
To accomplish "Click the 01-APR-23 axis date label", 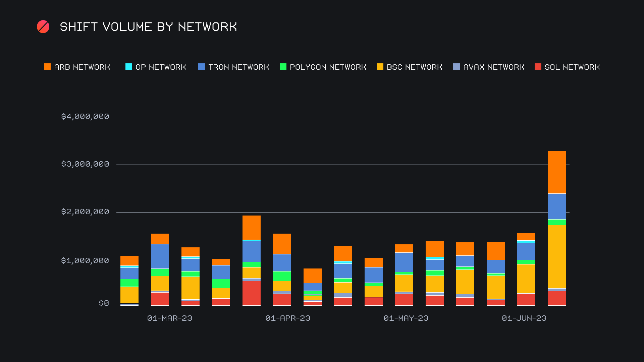I will tap(288, 318).
